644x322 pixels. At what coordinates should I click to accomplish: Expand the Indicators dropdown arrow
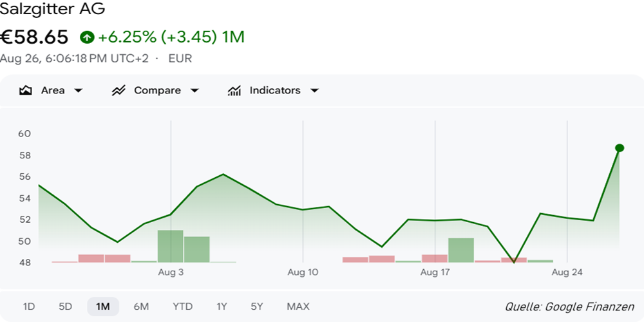(x=314, y=91)
